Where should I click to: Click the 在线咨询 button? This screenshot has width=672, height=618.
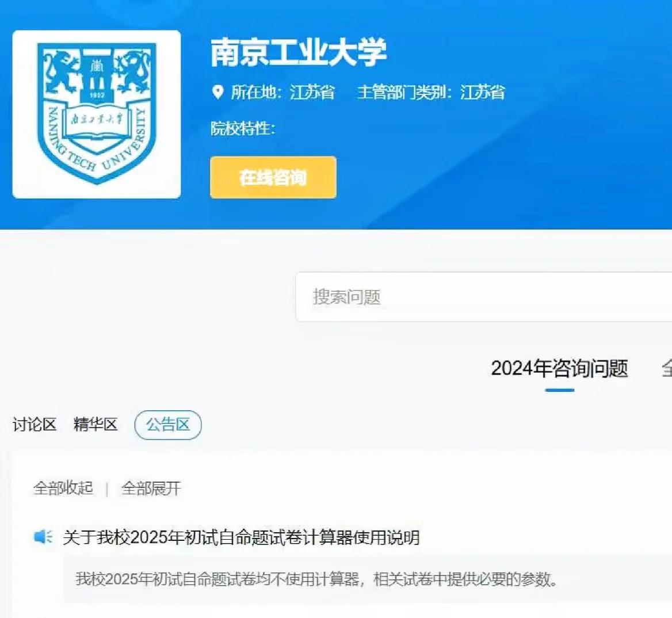point(273,177)
